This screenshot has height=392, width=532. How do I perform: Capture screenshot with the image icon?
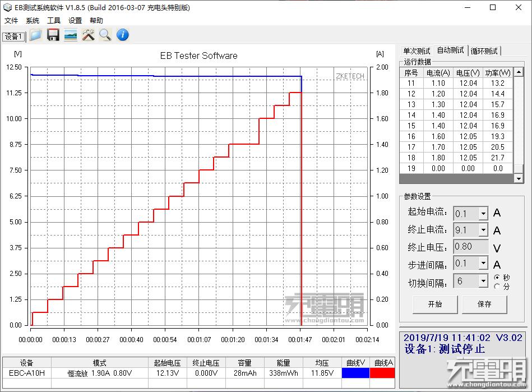click(70, 35)
